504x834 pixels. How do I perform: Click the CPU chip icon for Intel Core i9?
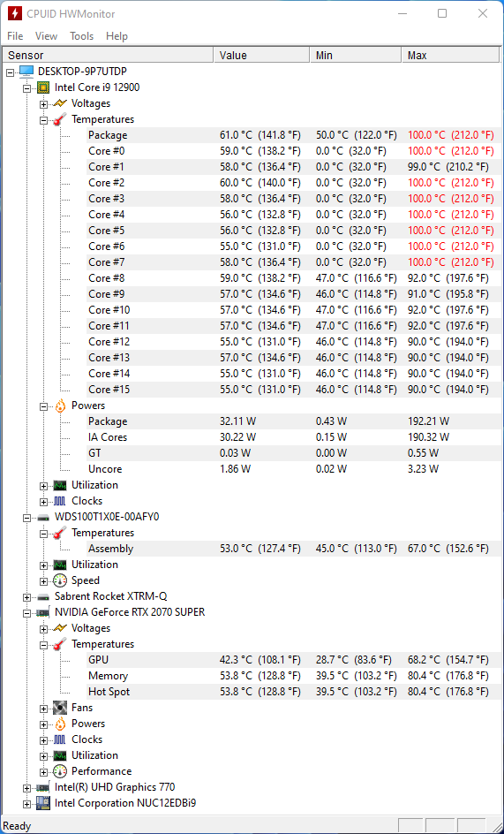[43, 87]
